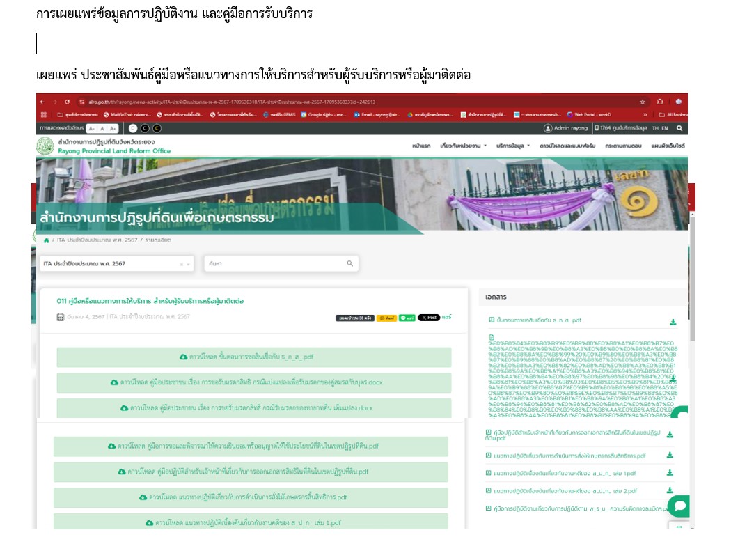The height and width of the screenshot is (560, 731).
Task: Select the yellow-on-black contrast theme circle
Action: [x=157, y=128]
